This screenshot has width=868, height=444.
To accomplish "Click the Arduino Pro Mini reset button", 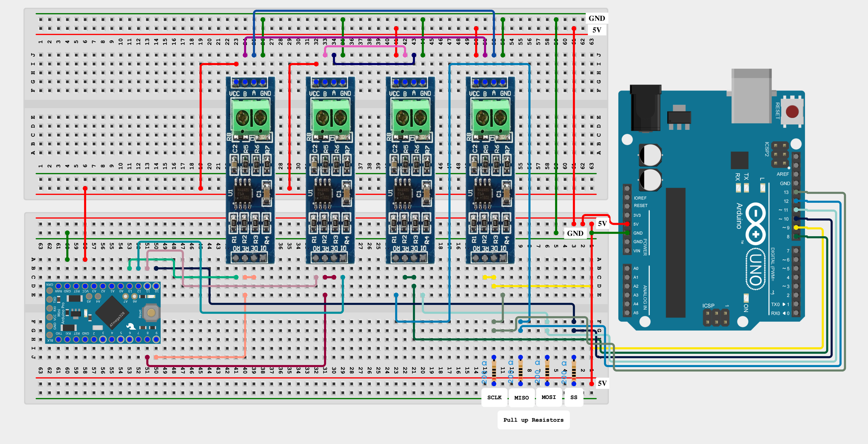I will coord(151,313).
